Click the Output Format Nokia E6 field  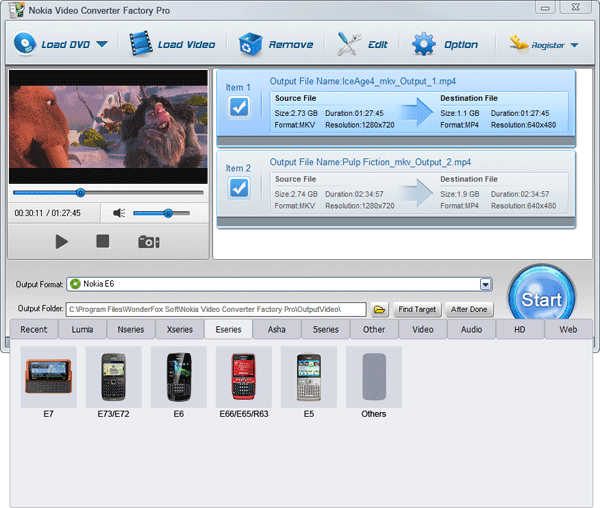click(279, 284)
